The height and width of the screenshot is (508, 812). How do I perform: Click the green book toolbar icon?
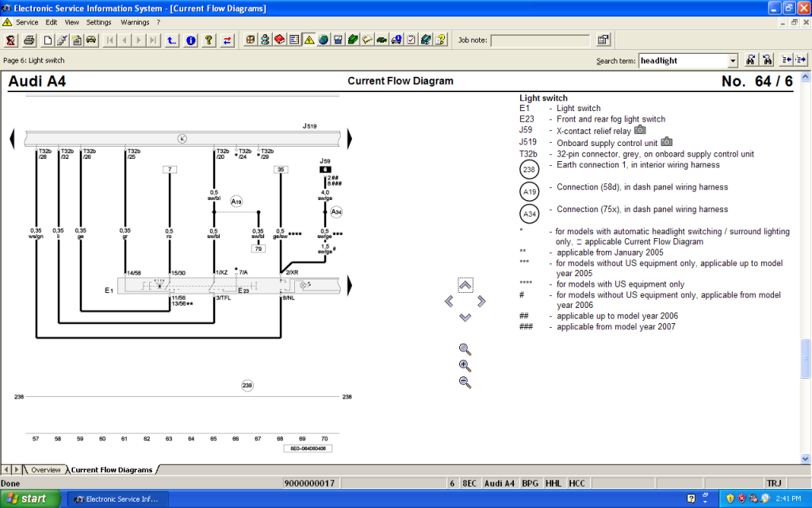[353, 40]
